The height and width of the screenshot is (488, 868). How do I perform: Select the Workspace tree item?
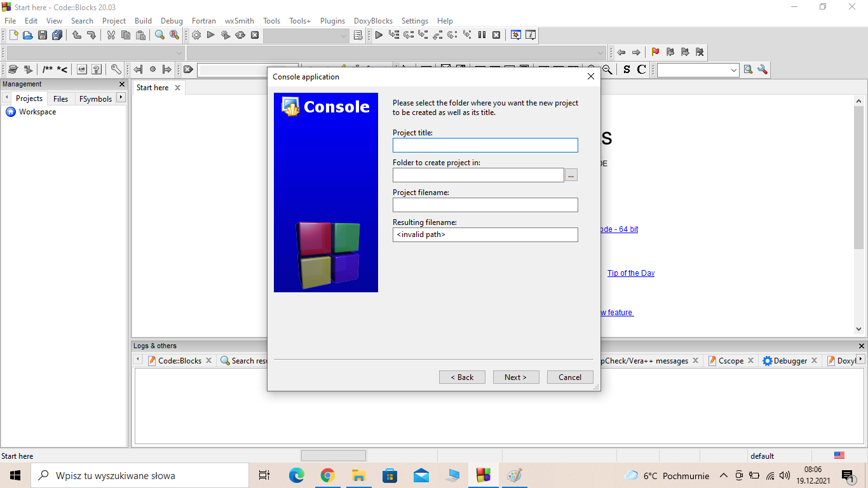[x=37, y=112]
